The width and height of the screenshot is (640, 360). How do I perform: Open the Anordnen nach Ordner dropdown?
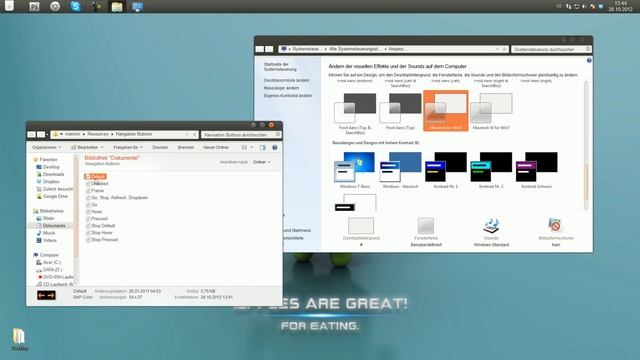[261, 162]
